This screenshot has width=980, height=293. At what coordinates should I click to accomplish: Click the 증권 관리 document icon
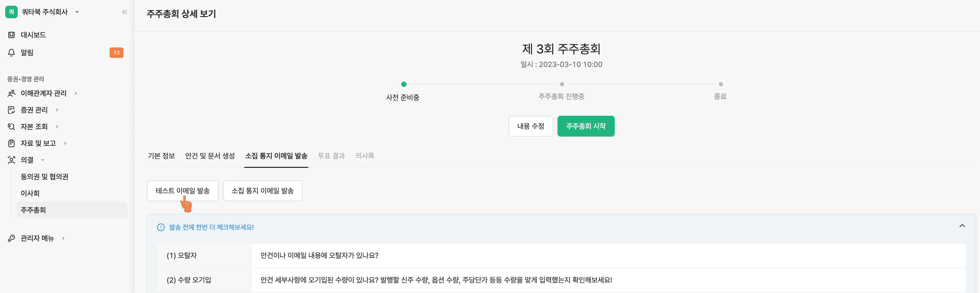(x=11, y=110)
